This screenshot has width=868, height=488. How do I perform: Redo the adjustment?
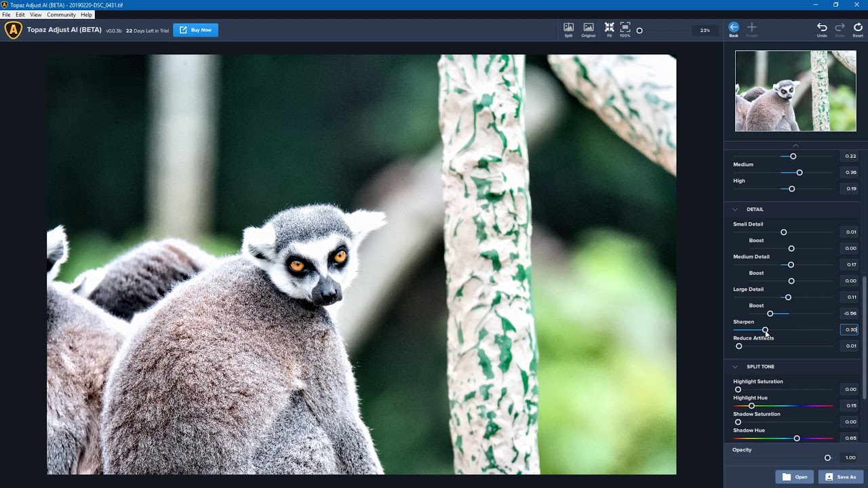pyautogui.click(x=840, y=30)
